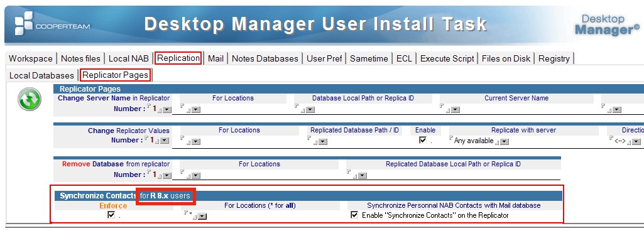The image size is (644, 231).
Task: Switch to the Local NAB tab
Action: 129,58
